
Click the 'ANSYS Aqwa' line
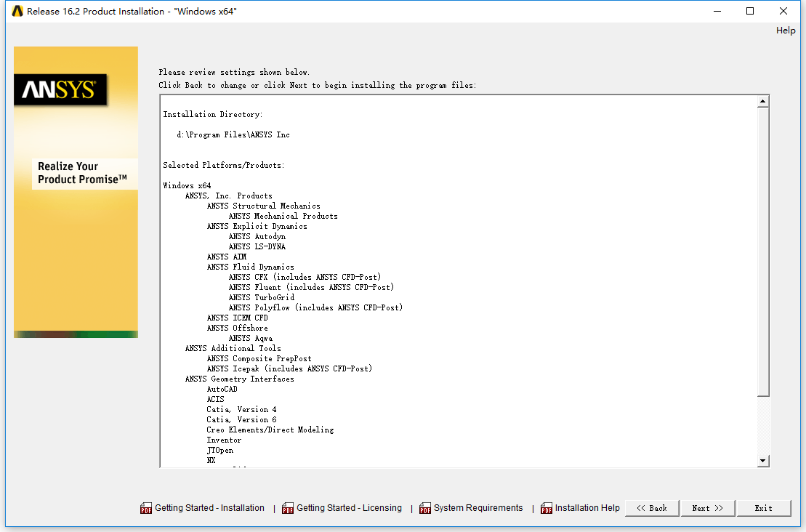point(251,338)
